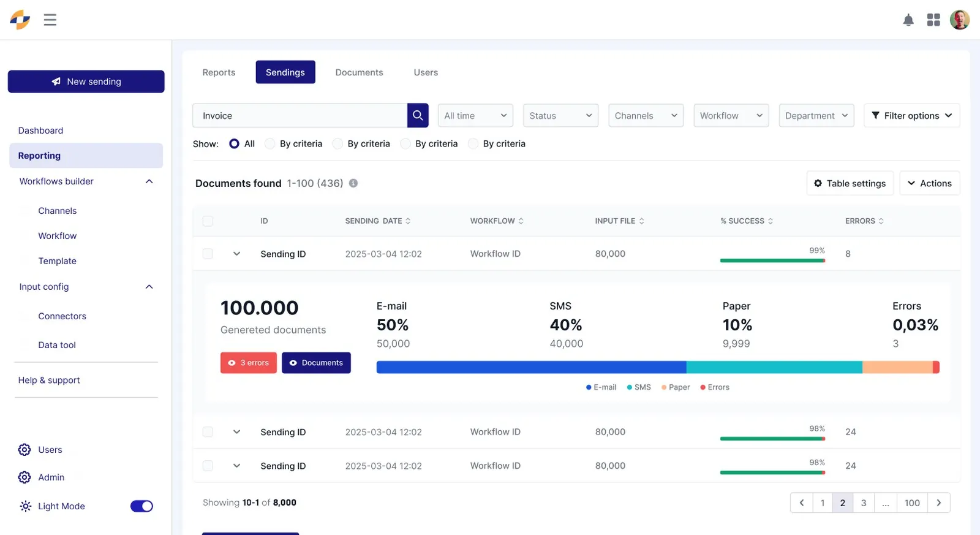
Task: Go to next page arrow
Action: point(939,503)
